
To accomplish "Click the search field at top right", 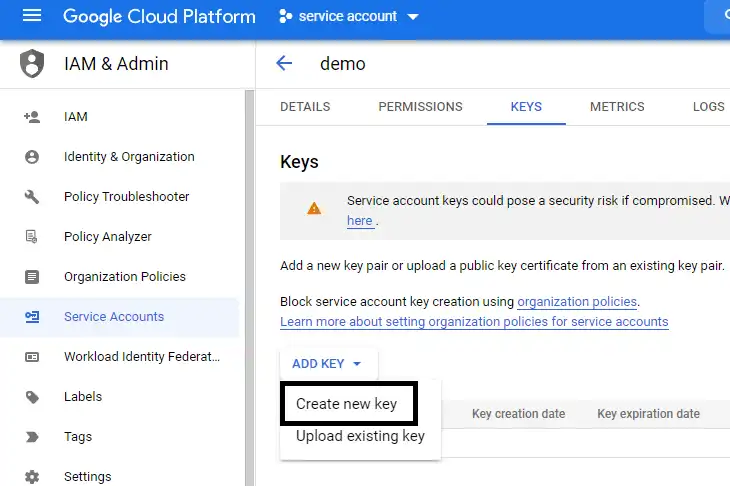I will pos(717,17).
